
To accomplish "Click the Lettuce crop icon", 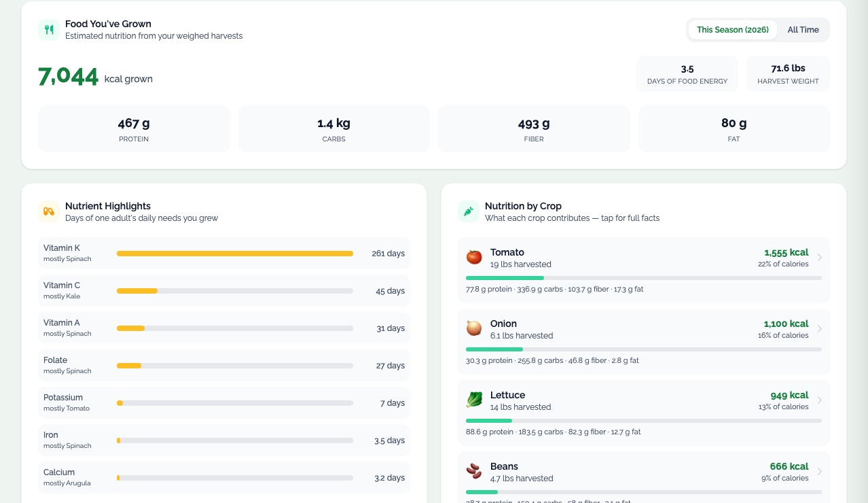I will point(474,400).
